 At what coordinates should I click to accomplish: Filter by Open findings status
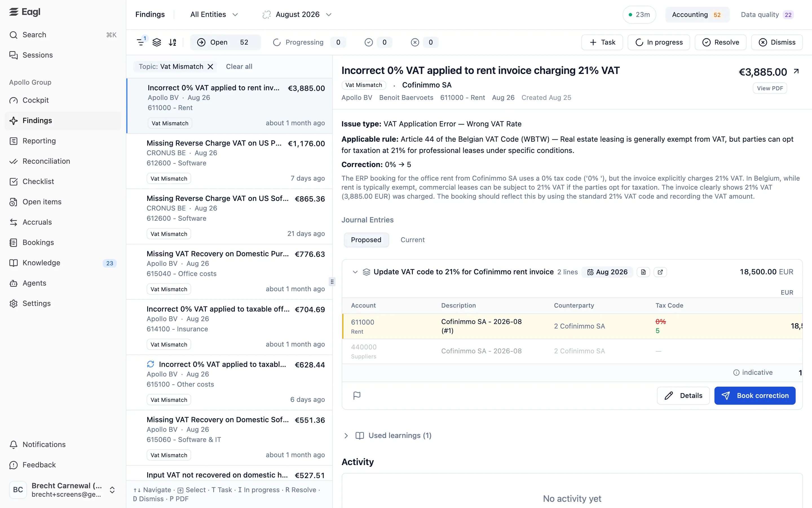tap(226, 42)
